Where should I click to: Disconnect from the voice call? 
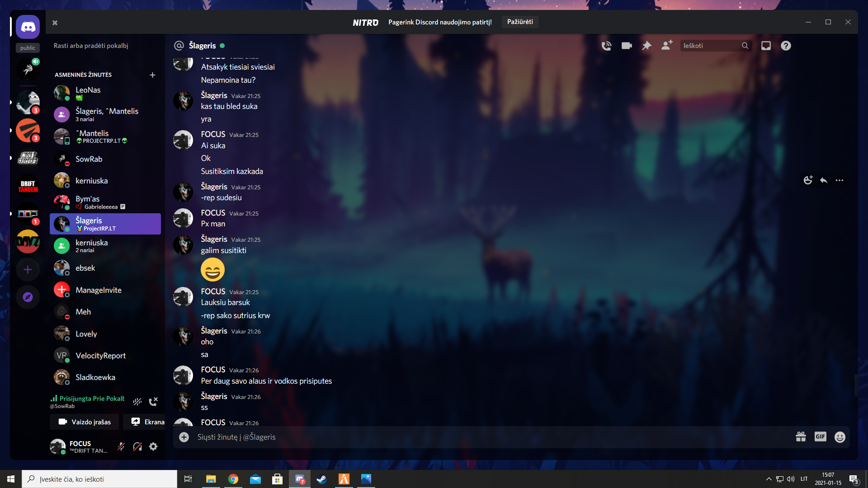[153, 401]
